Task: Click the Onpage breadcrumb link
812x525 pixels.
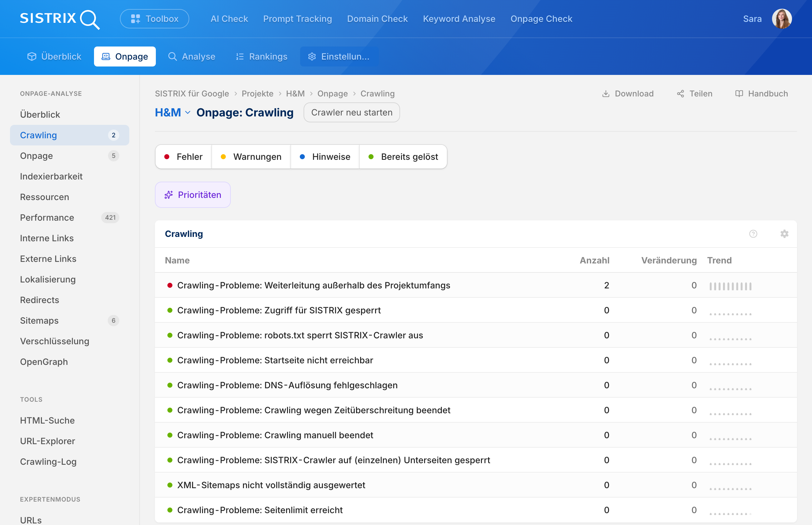Action: 333,94
